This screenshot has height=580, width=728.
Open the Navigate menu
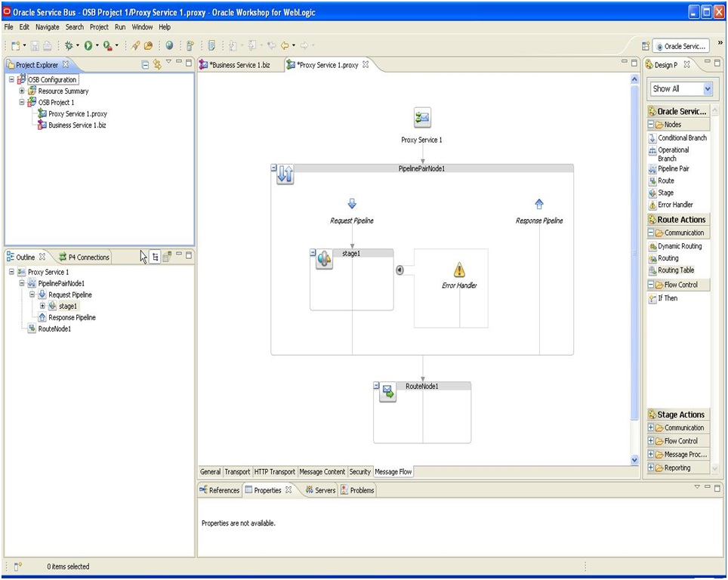[47, 26]
